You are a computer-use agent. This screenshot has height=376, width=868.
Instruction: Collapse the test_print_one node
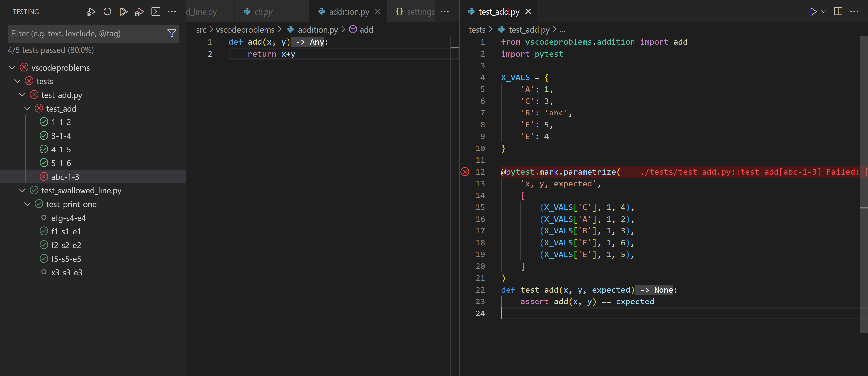coord(28,204)
